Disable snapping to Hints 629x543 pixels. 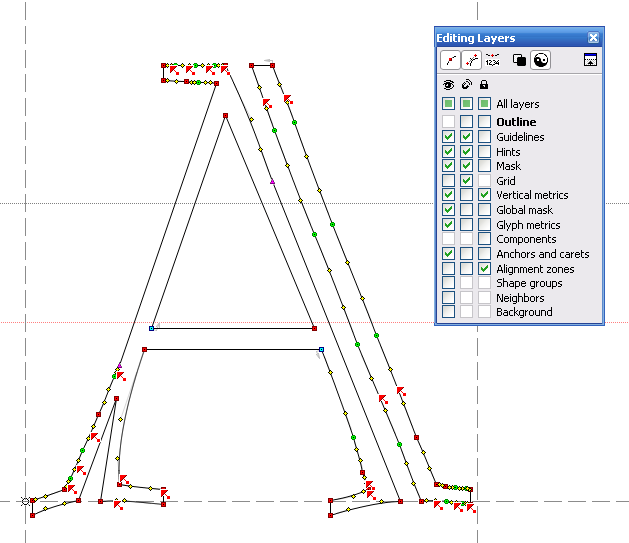(x=466, y=152)
